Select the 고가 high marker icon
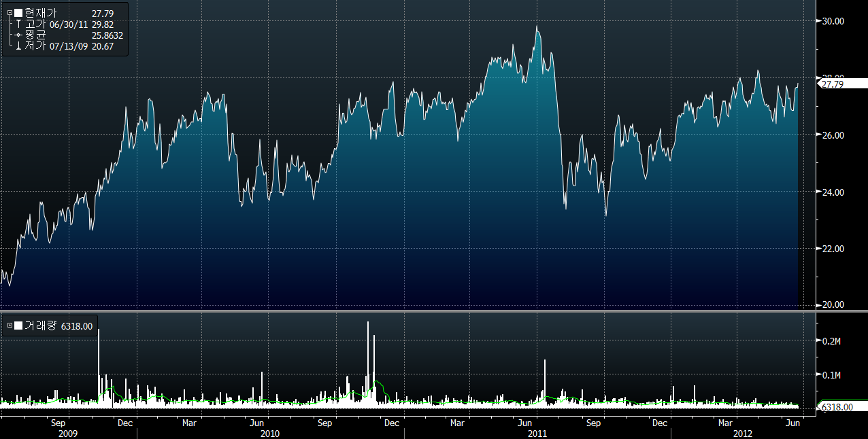The height and width of the screenshot is (439, 868). coord(18,24)
